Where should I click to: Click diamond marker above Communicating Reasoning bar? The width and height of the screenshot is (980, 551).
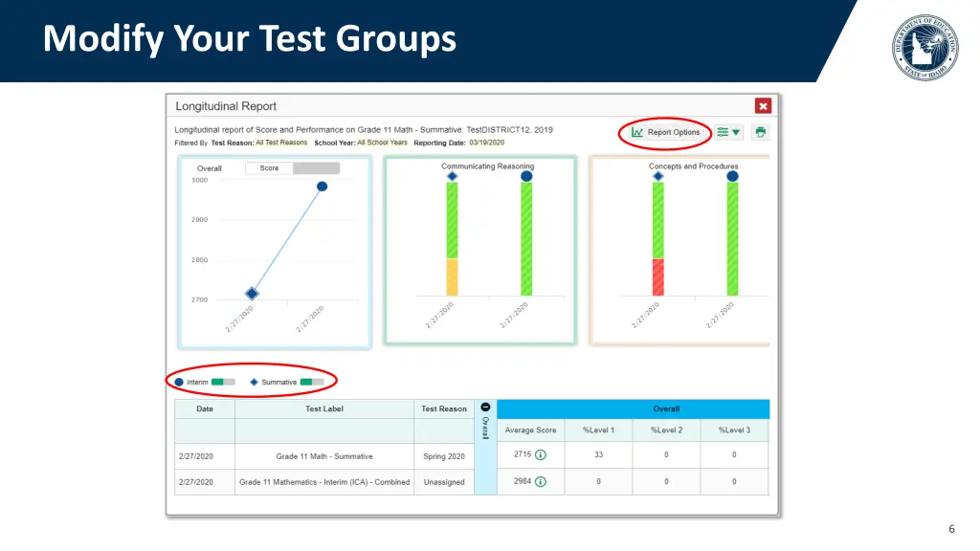[452, 176]
